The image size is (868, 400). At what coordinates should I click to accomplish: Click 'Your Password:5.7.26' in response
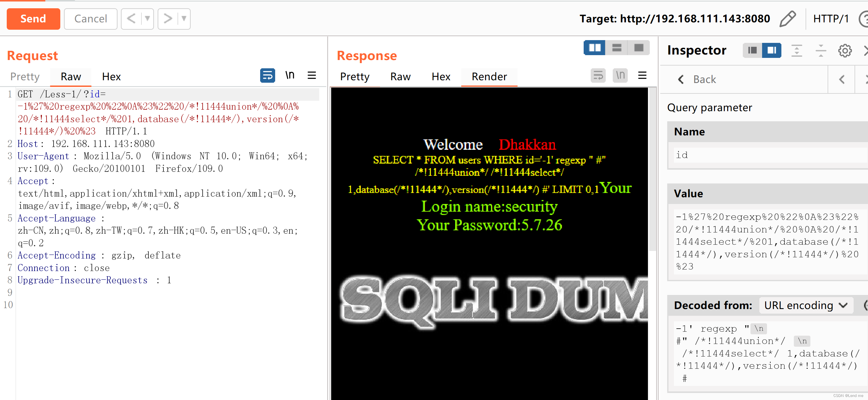pyautogui.click(x=489, y=225)
